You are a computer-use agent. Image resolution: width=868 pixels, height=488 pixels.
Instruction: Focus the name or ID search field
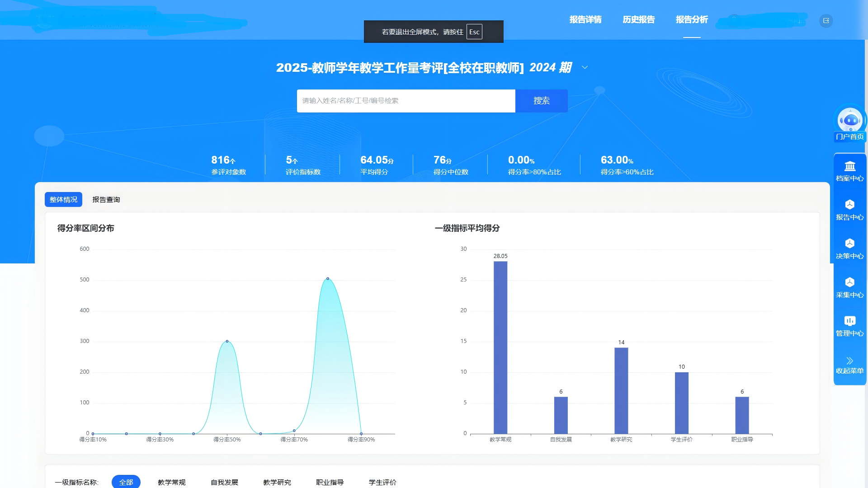click(406, 101)
